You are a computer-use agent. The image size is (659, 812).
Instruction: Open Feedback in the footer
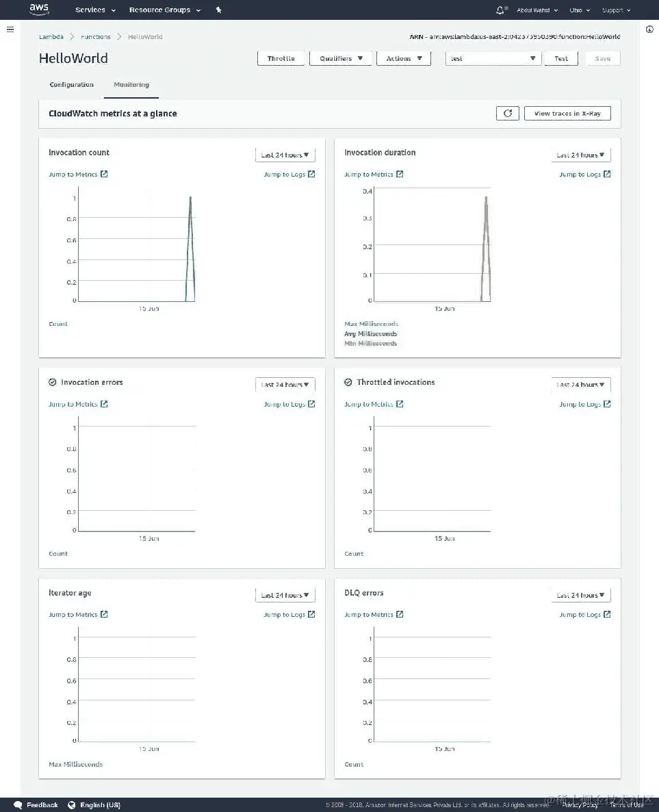(42, 804)
